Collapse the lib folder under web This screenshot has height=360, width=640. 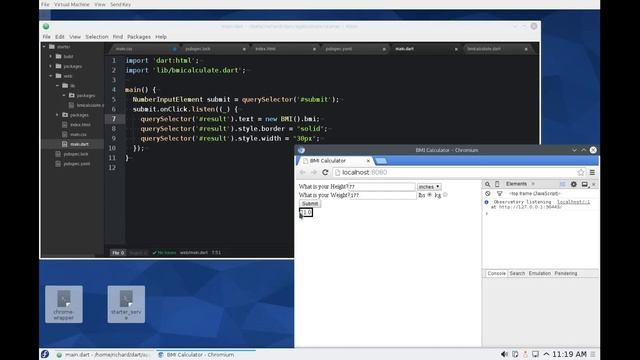click(58, 86)
